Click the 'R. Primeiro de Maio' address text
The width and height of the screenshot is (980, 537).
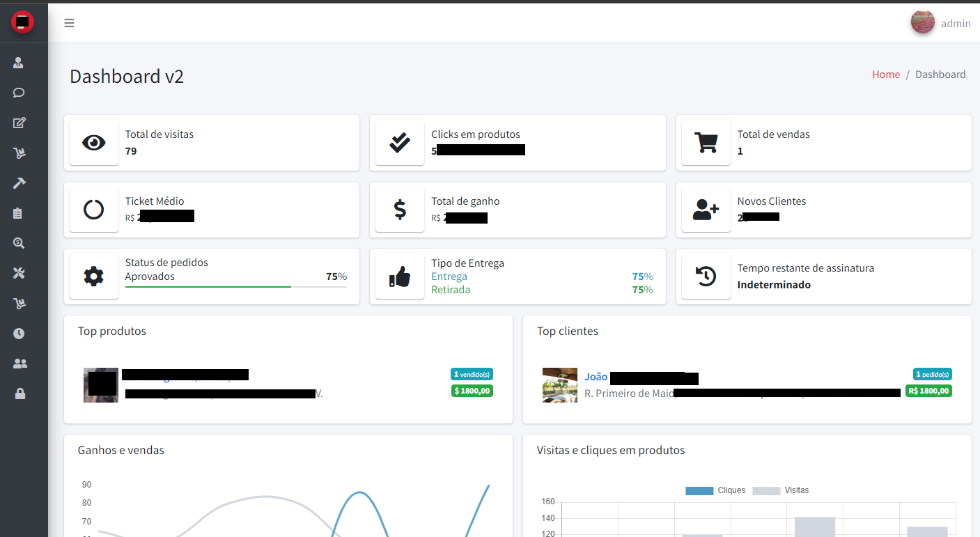point(630,394)
